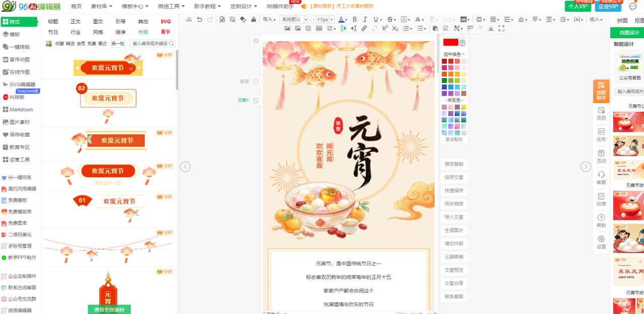Switch to the 节日 style category tab
Image resolution: width=644 pixels, height=314 pixels.
(x=53, y=32)
